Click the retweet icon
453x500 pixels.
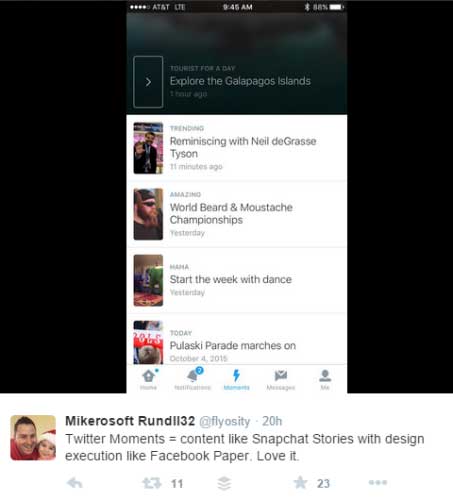pyautogui.click(x=152, y=483)
